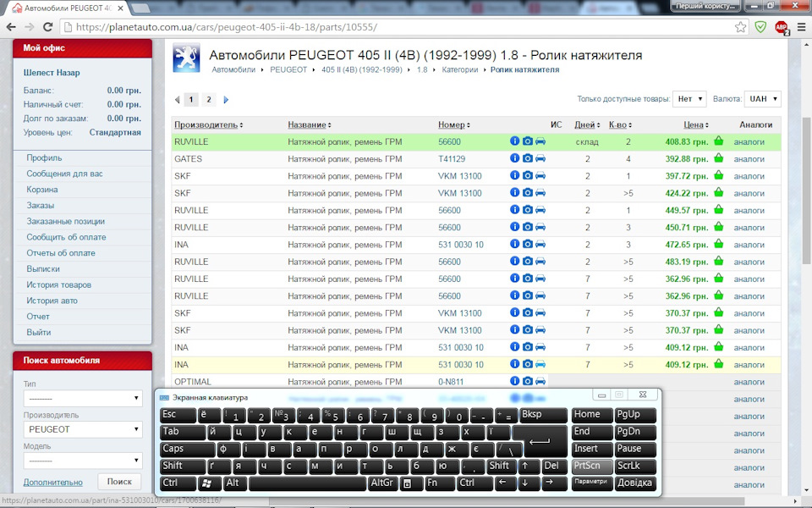Image resolution: width=812 pixels, height=508 pixels.
Task: Go to next results page arrow
Action: (226, 100)
